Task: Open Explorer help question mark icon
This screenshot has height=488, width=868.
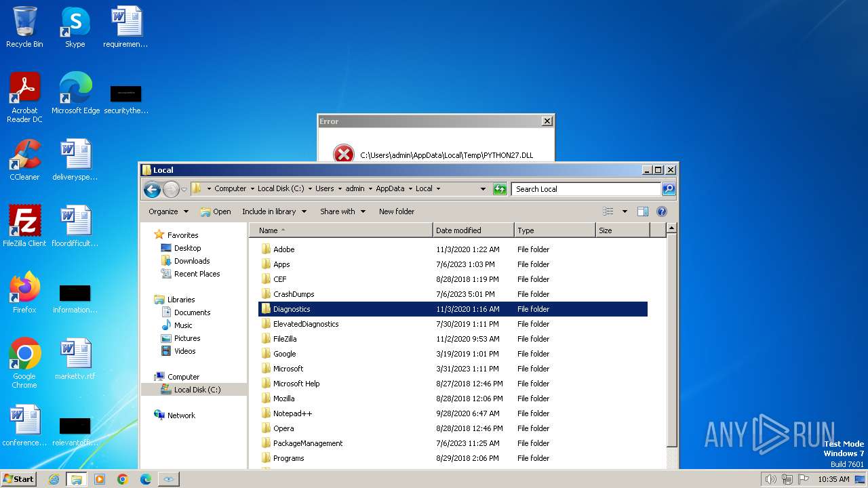Action: pyautogui.click(x=662, y=211)
